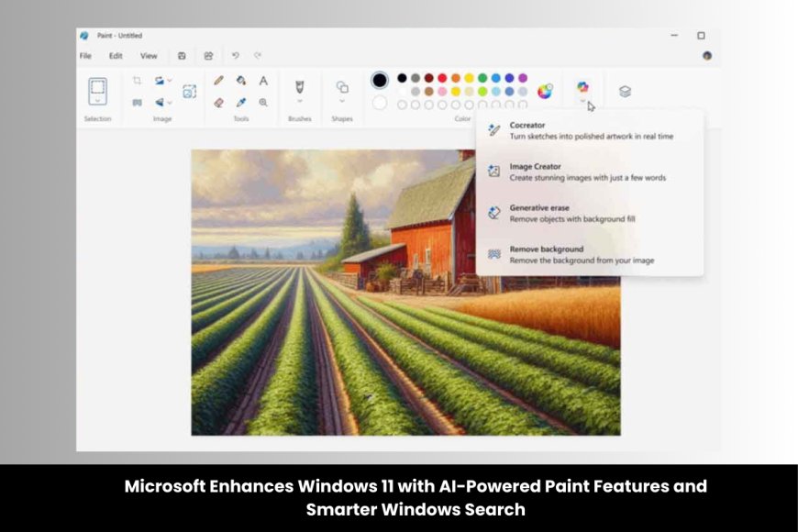Screen dimensions: 798x532
Task: Click the Shapes icon
Action: (342, 87)
